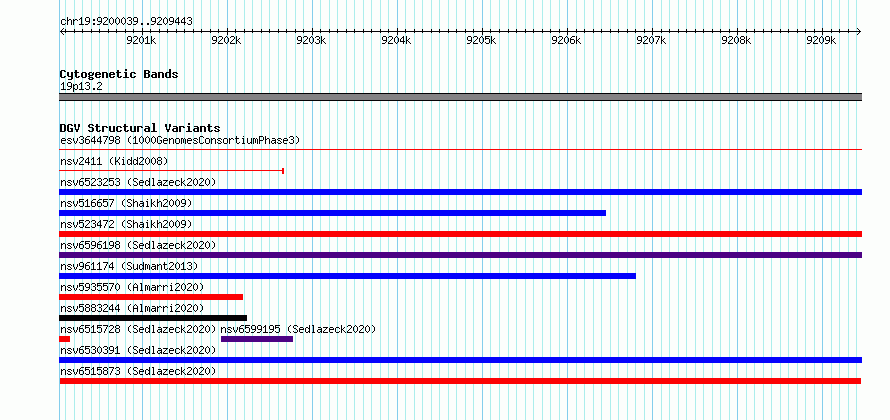Open nsv516657 (Shaikh2009) variant label

click(x=126, y=203)
